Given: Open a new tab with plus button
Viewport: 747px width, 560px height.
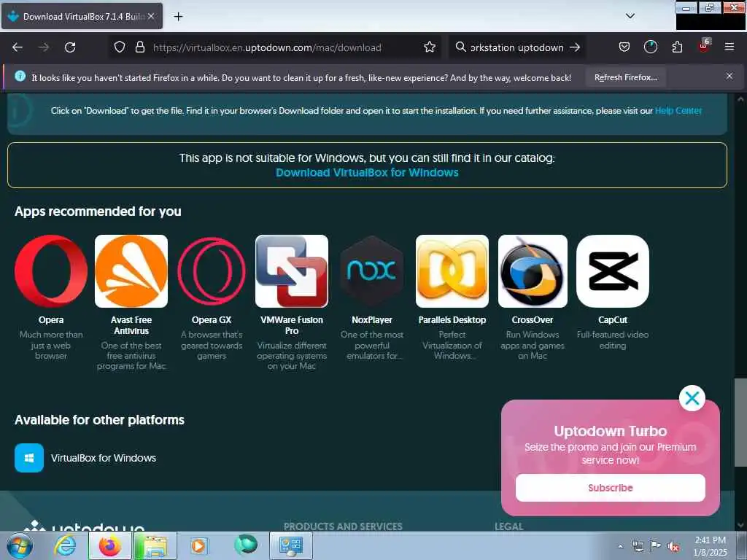Looking at the screenshot, I should click(178, 17).
